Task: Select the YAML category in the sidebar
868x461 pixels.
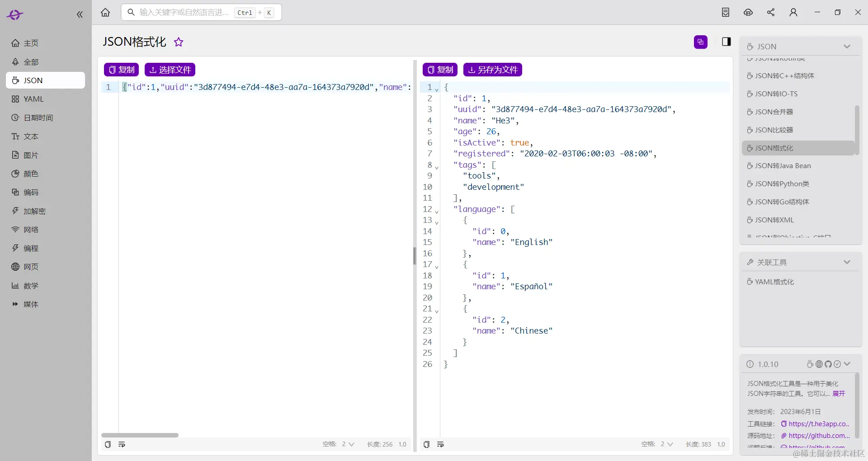Action: click(x=45, y=99)
